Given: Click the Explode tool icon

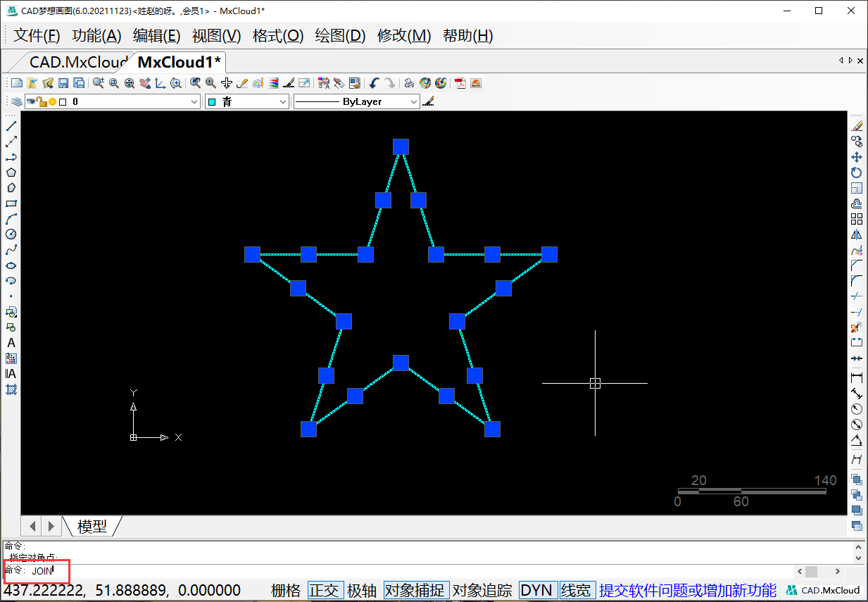Looking at the screenshot, I should (857, 327).
